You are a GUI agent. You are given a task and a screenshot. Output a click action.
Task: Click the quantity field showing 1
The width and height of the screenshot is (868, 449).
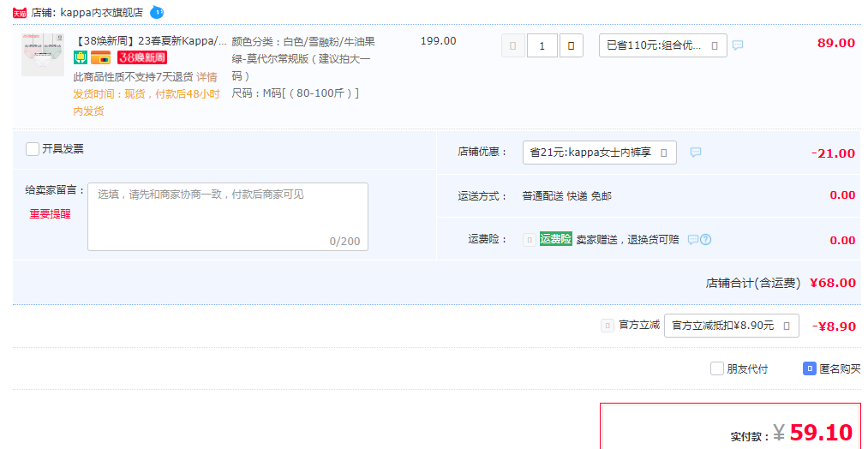point(542,45)
